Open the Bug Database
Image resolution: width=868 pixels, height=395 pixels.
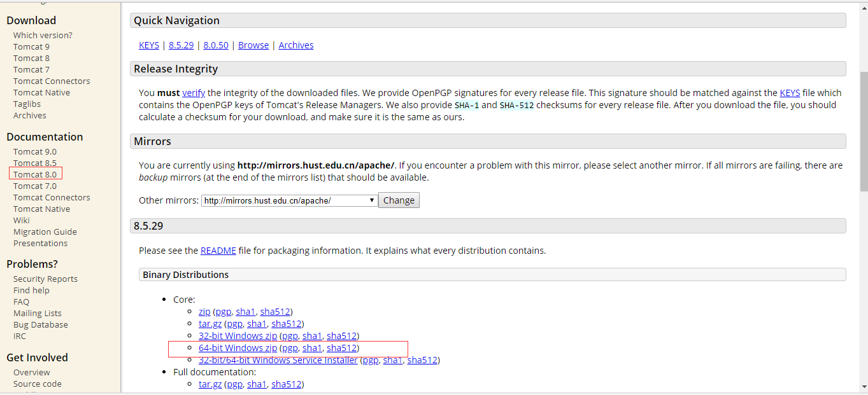click(x=41, y=324)
